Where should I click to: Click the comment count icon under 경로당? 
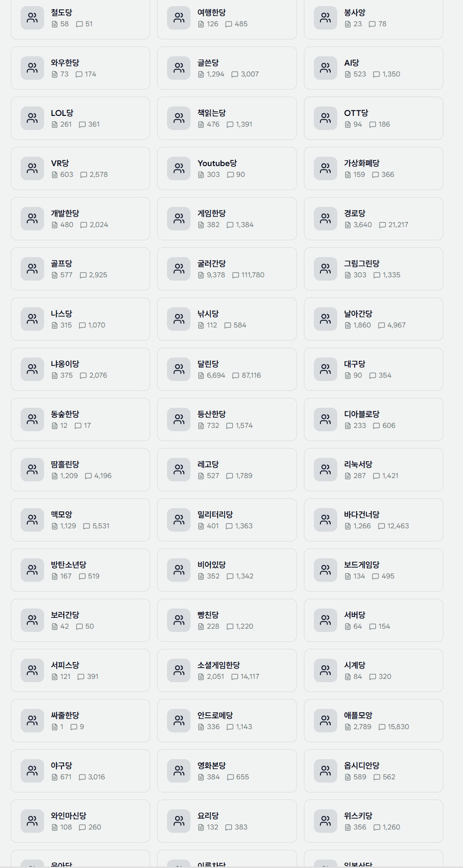click(x=382, y=225)
